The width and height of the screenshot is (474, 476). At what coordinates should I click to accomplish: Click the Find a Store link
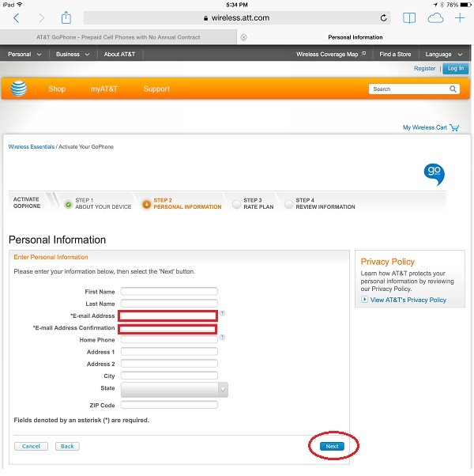[395, 55]
